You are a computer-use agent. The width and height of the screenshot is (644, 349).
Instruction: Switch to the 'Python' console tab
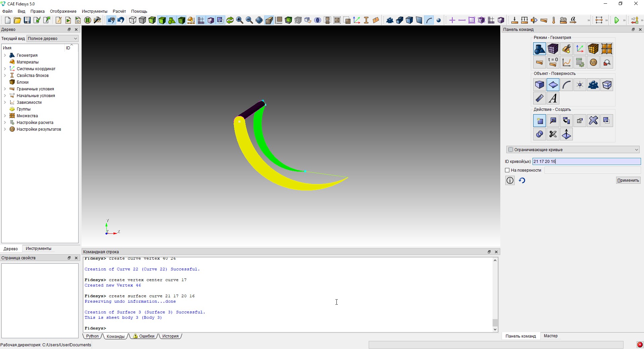tap(92, 336)
